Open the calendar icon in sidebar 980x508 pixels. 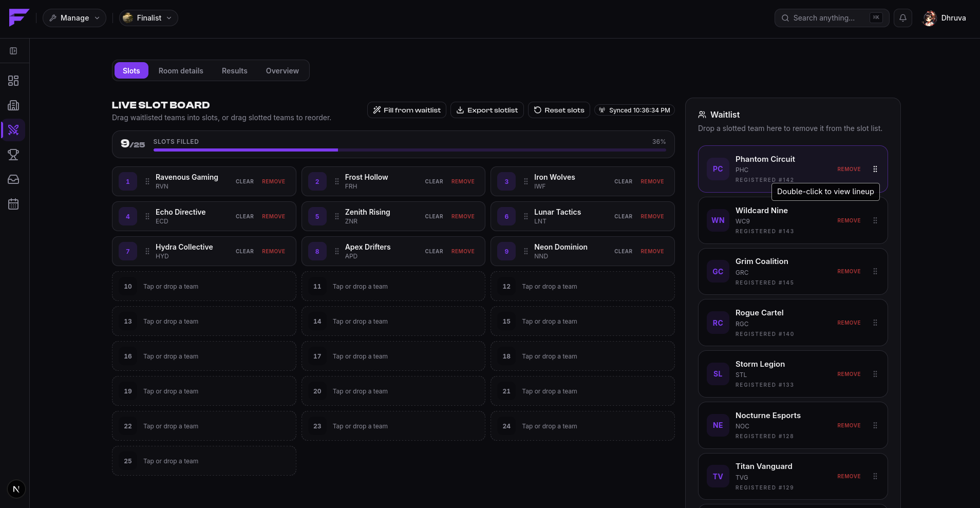(13, 204)
